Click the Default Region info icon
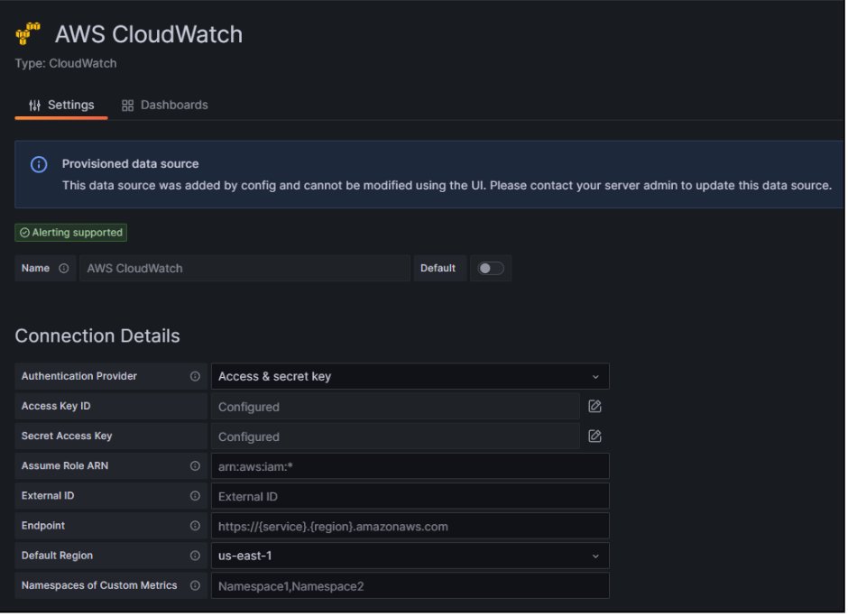 coord(195,556)
